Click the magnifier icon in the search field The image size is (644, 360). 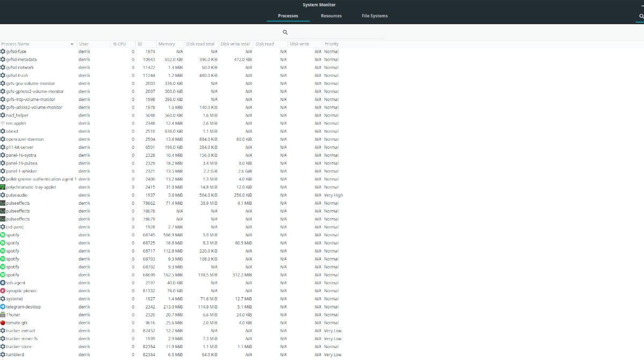285,32
